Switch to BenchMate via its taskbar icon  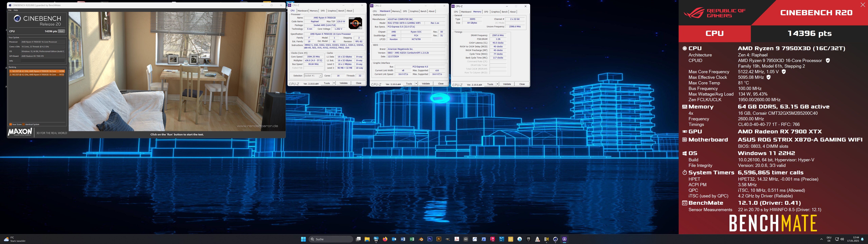[547, 239]
